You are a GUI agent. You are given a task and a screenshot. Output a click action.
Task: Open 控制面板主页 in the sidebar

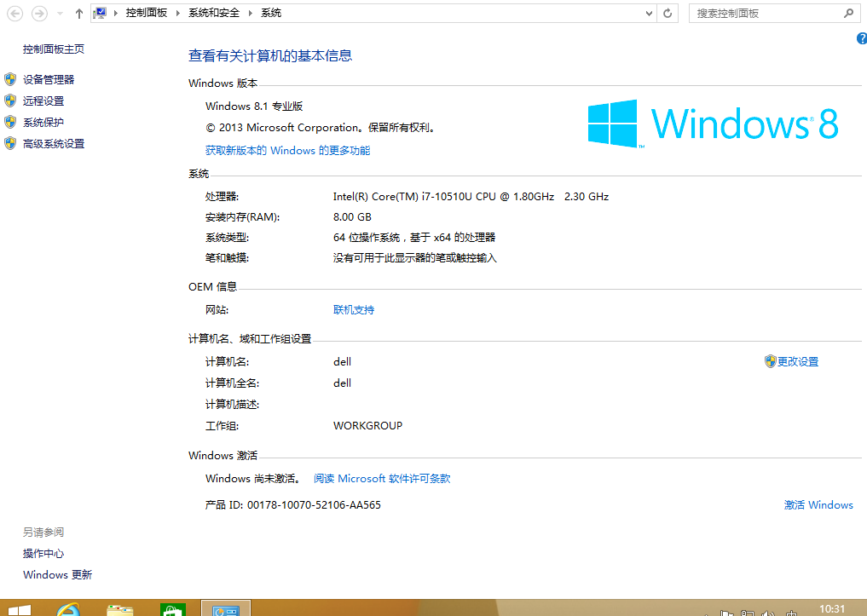54,49
